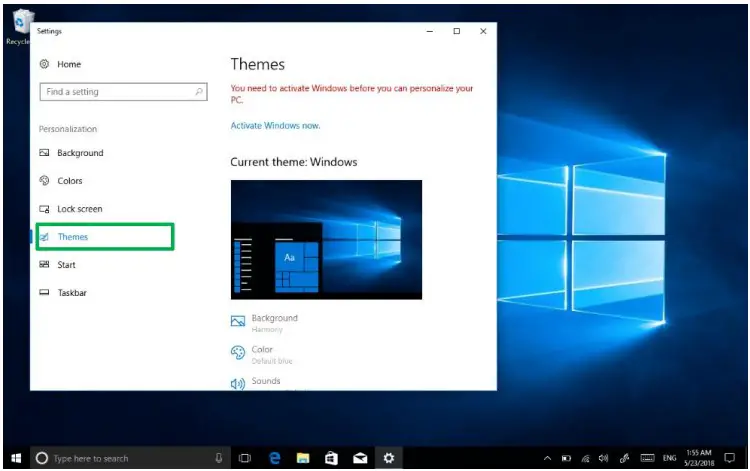This screenshot has width=750, height=471.
Task: Open the Mail app from taskbar
Action: pos(360,458)
